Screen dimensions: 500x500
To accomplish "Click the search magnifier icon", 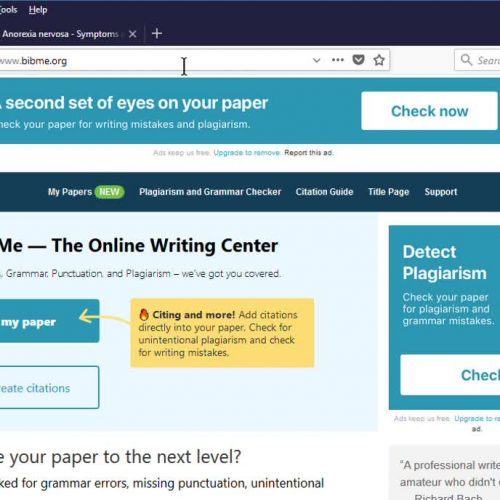I will 466,60.
